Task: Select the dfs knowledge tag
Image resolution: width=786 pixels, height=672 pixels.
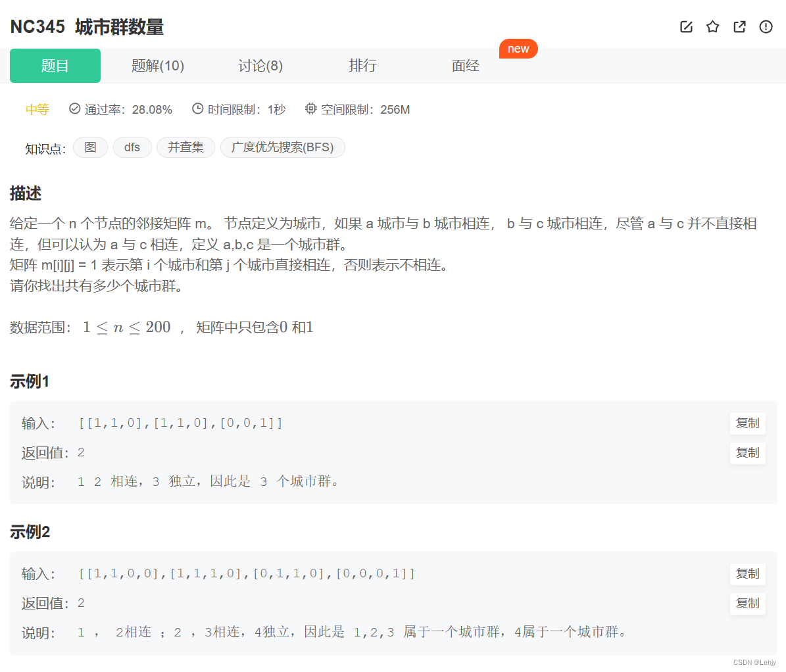Action: pyautogui.click(x=132, y=147)
